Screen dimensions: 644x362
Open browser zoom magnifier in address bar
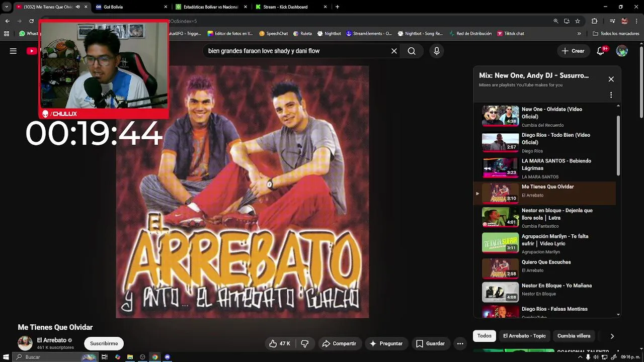[x=555, y=21]
